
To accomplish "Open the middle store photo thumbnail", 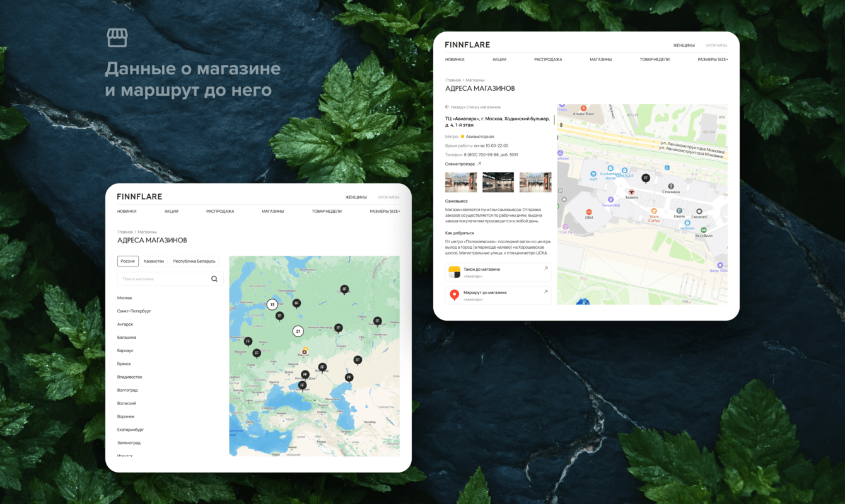I will [x=498, y=182].
